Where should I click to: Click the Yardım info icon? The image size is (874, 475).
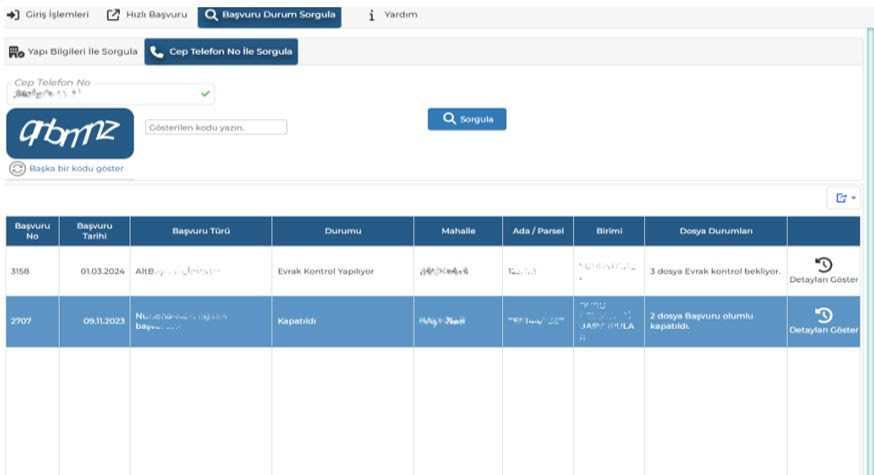tap(372, 15)
